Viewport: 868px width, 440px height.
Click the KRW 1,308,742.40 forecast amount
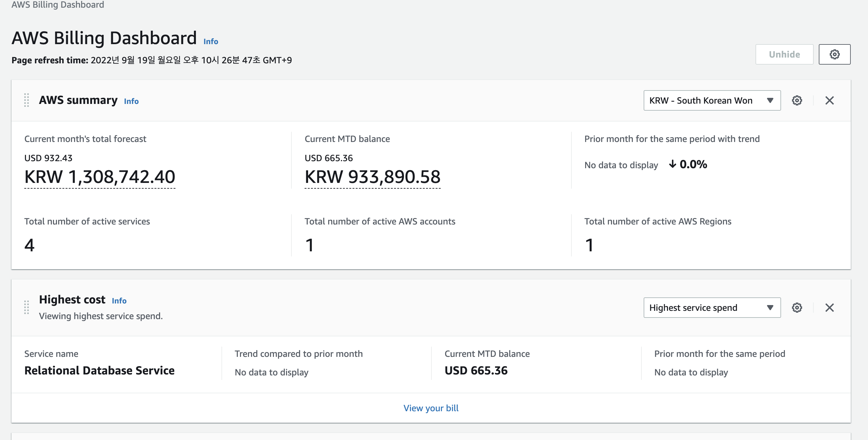(100, 177)
